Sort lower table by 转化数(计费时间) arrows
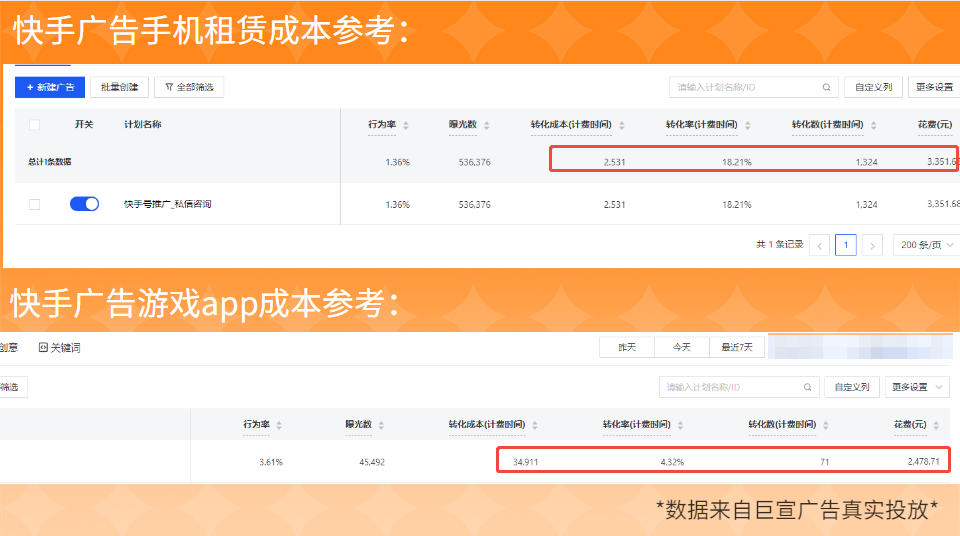Screen dimensions: 960x536 (825, 425)
